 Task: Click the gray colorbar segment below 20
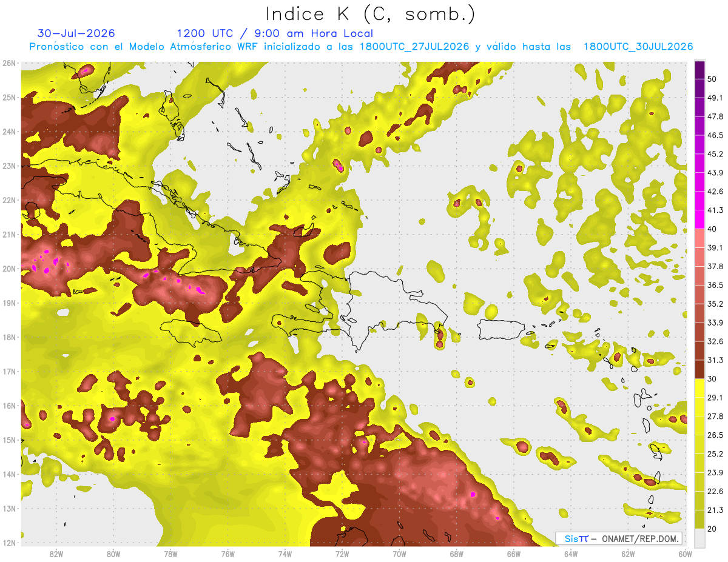point(699,538)
